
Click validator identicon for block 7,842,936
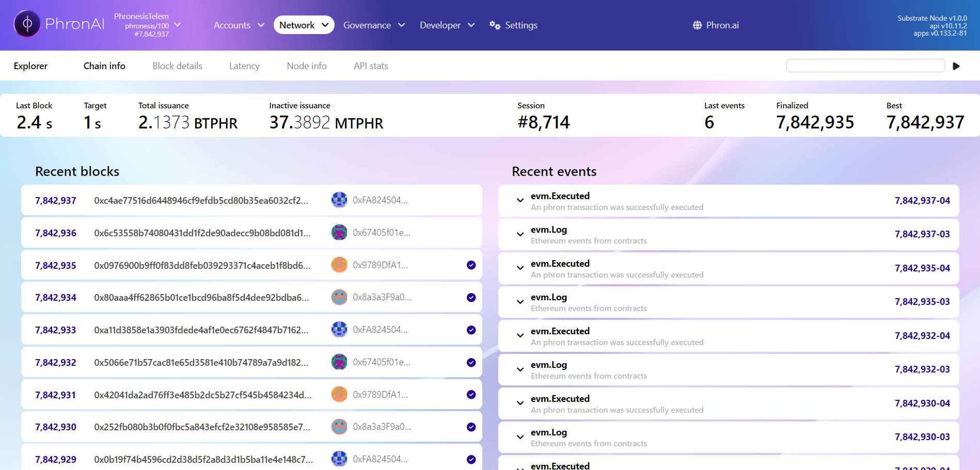tap(339, 233)
